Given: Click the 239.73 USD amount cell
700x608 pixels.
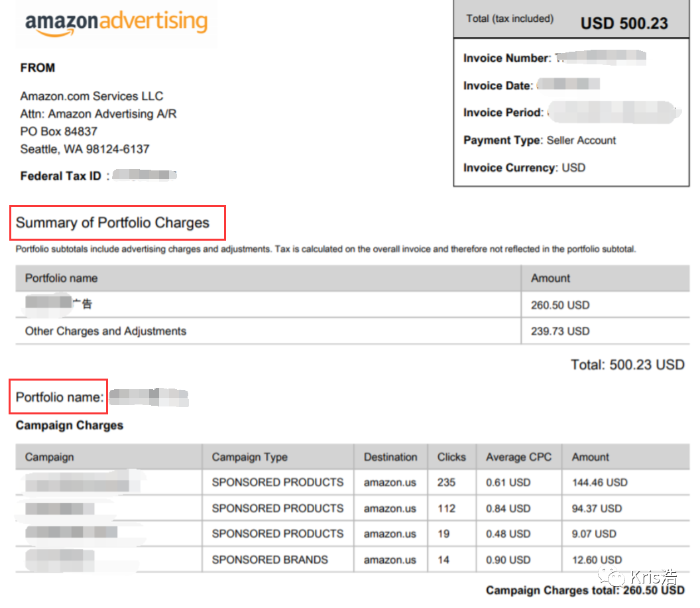Looking at the screenshot, I should tap(560, 331).
